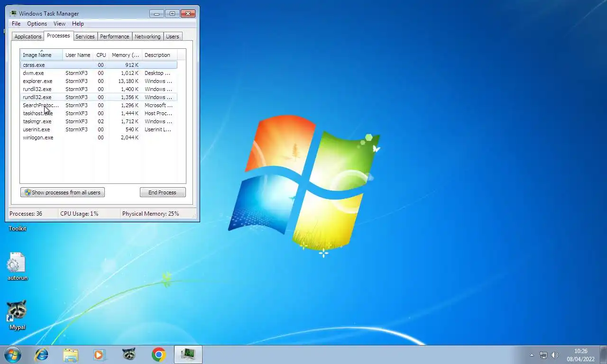Screen dimensions: 607x364
Task: Select the autorun desktop file icon
Action: (x=17, y=266)
